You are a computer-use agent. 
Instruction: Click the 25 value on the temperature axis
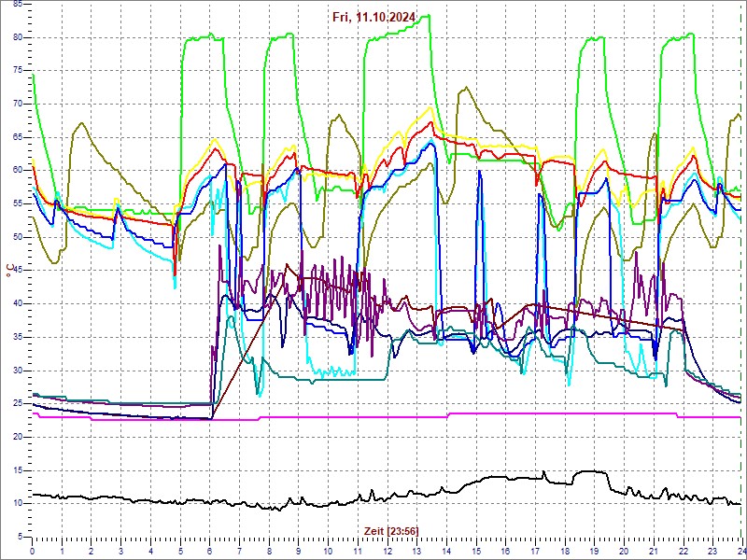click(17, 404)
